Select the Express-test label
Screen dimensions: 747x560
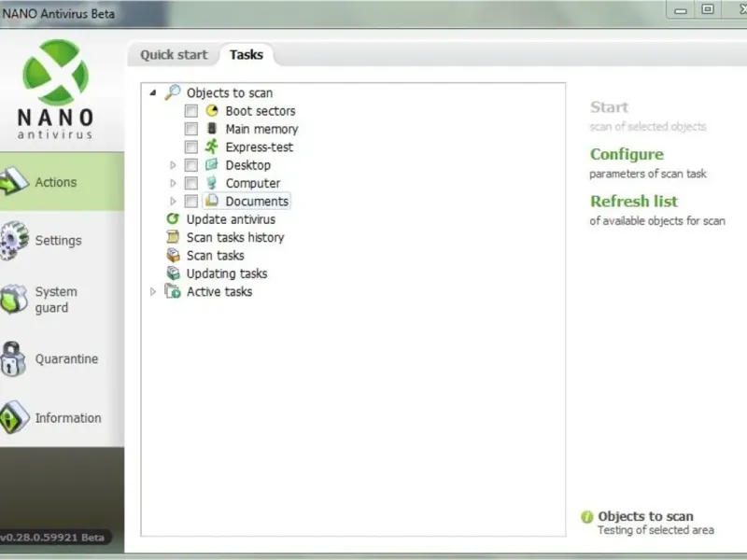click(x=260, y=147)
